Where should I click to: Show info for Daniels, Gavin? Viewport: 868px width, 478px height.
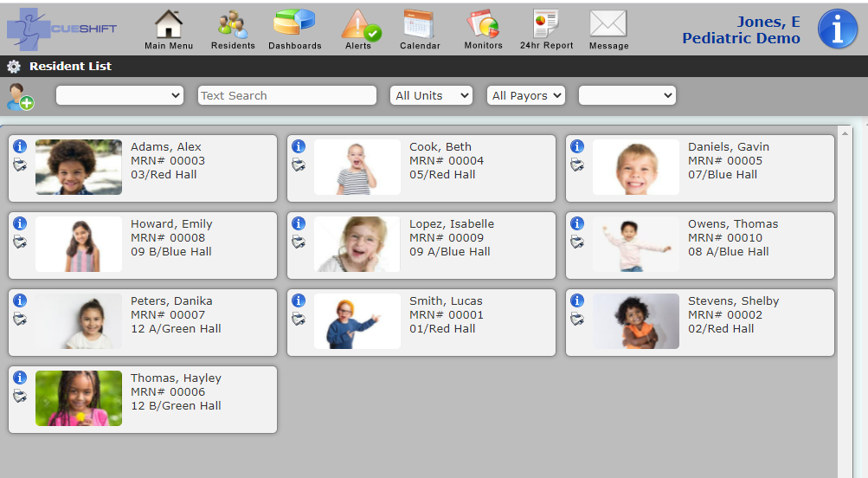click(x=577, y=146)
